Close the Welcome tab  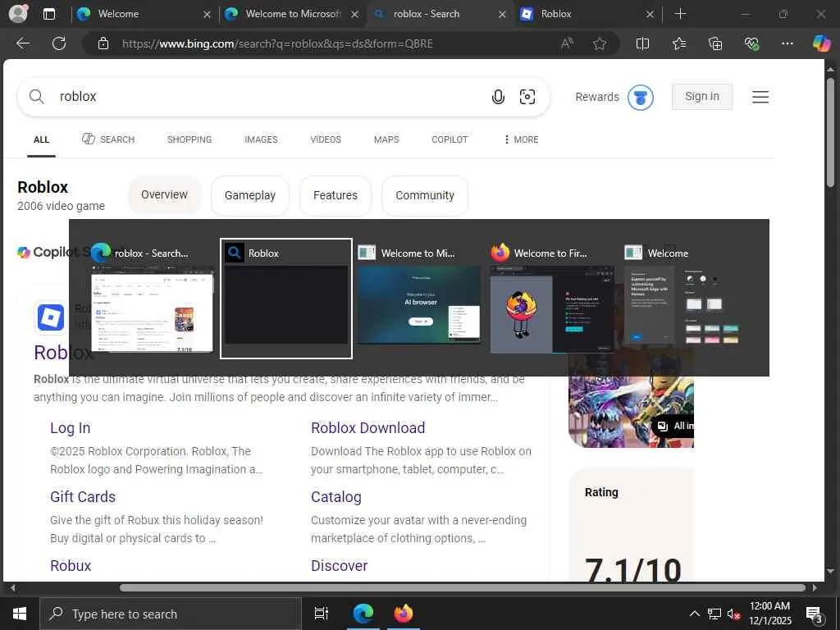207,15
